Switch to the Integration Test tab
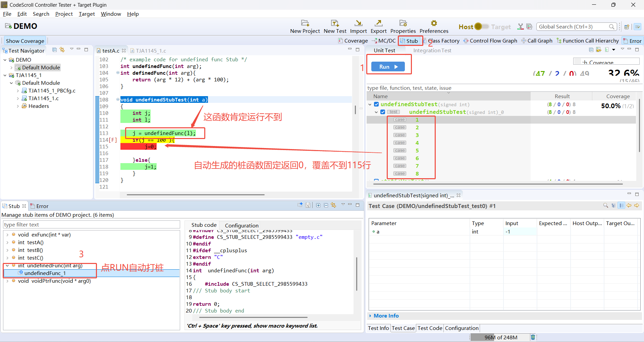This screenshot has height=342, width=644. (x=432, y=51)
